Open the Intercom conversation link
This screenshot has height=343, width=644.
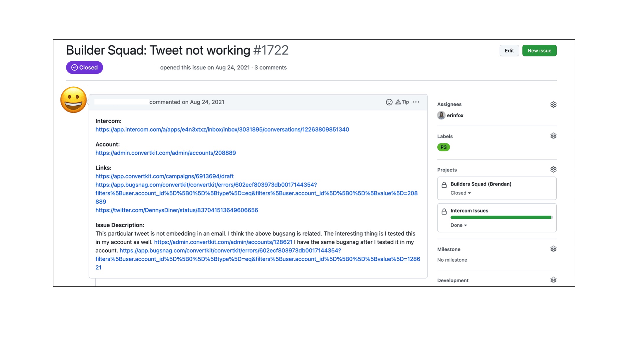(x=222, y=129)
